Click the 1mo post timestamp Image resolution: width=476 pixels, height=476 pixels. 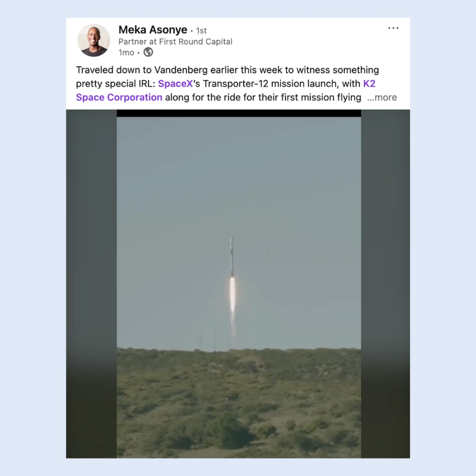(126, 53)
